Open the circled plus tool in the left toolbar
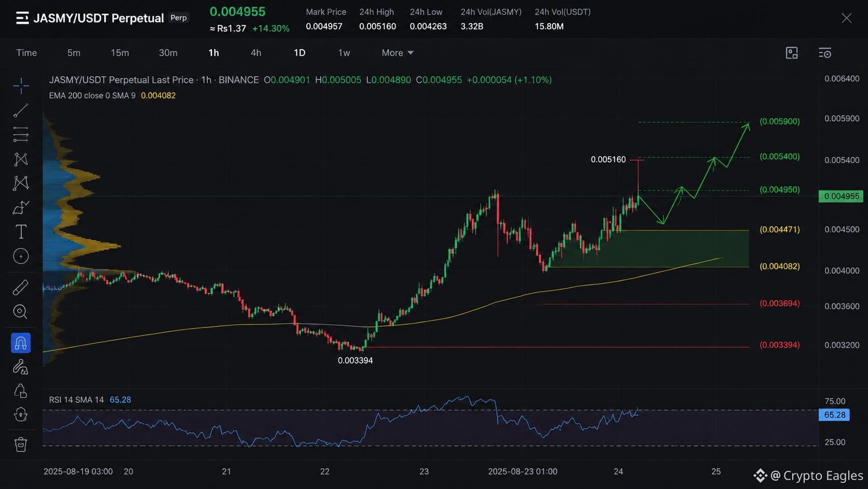Screen dimensions: 868x489 pos(21,256)
